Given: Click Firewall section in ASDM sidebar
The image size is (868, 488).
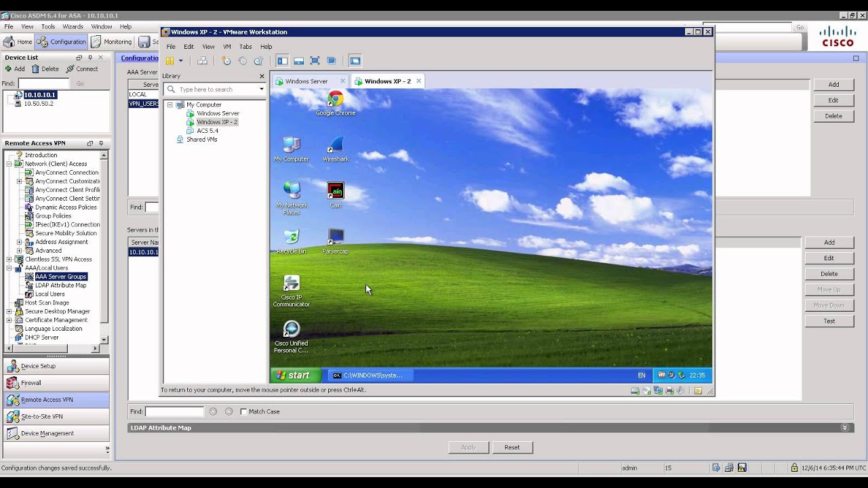Looking at the screenshot, I should (56, 383).
